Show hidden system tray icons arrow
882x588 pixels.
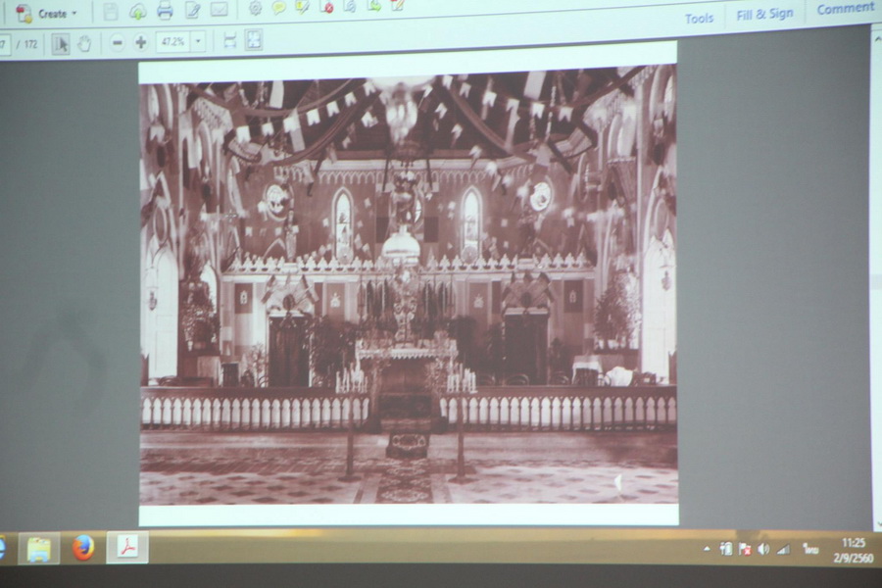point(707,549)
